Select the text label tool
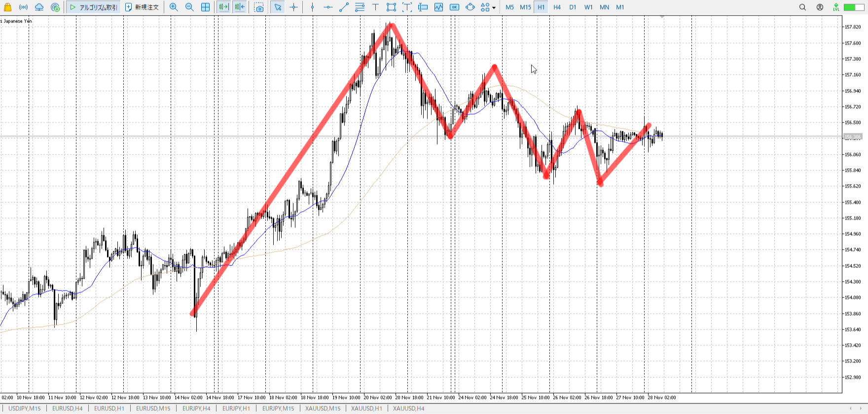The width and height of the screenshot is (868, 414). tap(375, 7)
